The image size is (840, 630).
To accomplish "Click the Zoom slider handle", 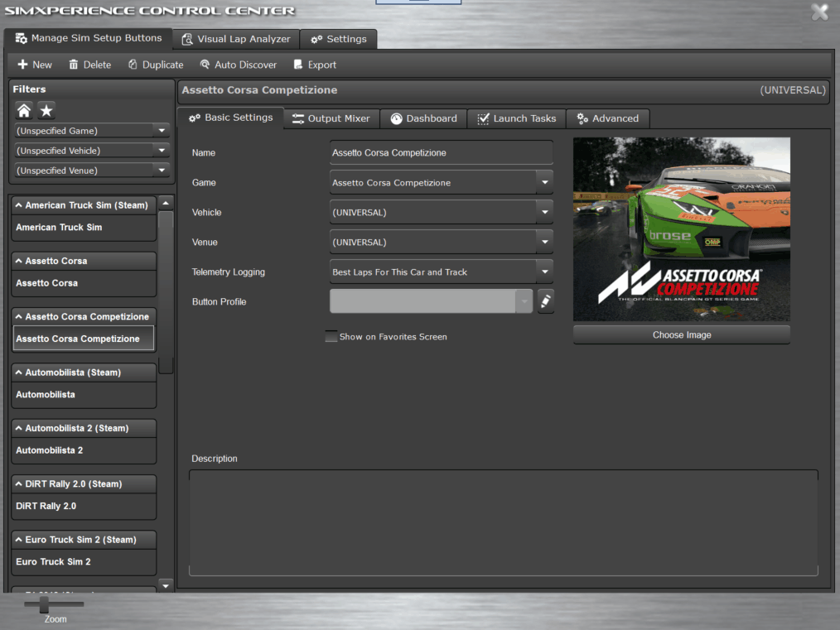I will click(x=44, y=604).
